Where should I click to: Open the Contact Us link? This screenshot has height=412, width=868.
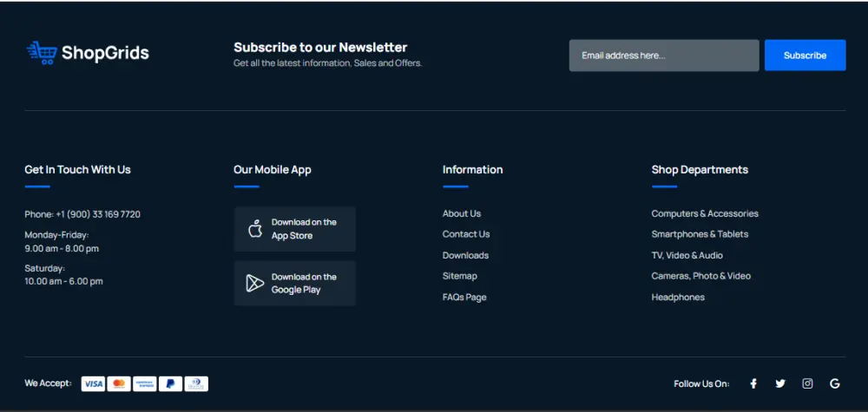[x=466, y=234]
